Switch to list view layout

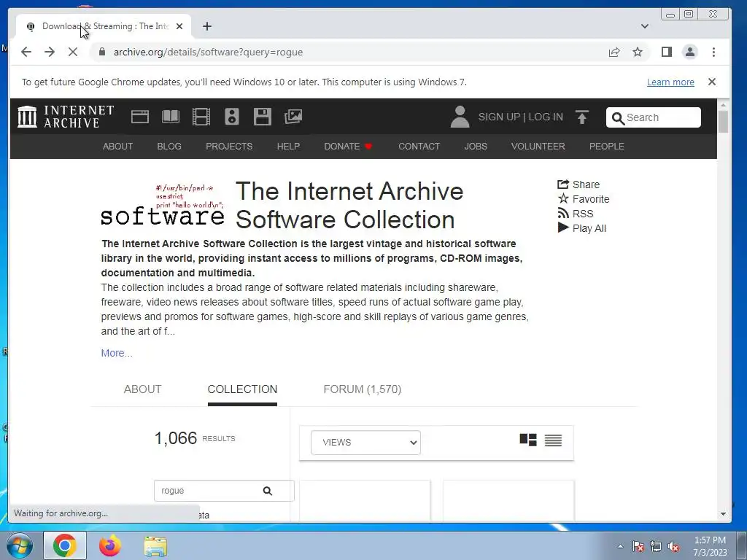tap(553, 440)
